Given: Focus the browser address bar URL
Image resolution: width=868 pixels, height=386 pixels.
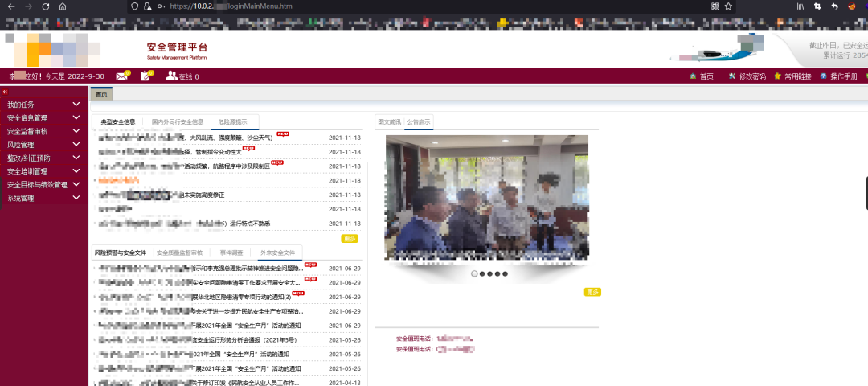Looking at the screenshot, I should coord(231,6).
